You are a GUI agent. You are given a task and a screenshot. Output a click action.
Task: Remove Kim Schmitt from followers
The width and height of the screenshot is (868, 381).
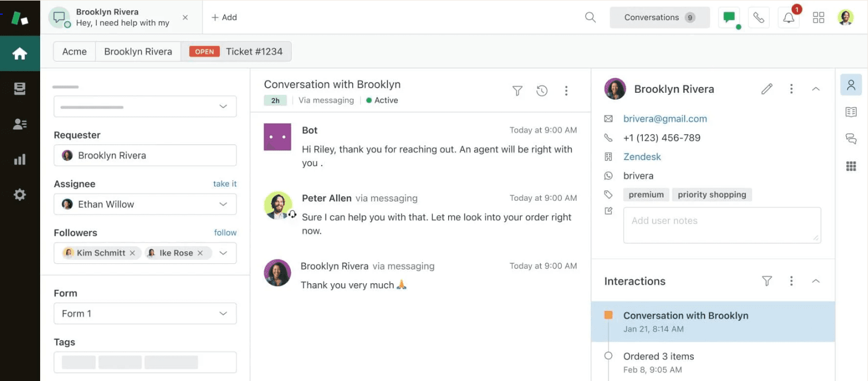click(x=132, y=253)
